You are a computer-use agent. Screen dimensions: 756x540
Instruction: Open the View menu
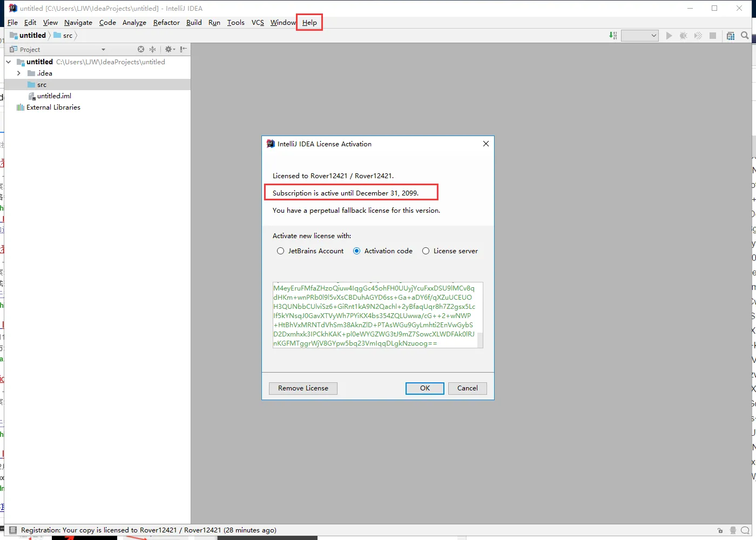coord(50,23)
